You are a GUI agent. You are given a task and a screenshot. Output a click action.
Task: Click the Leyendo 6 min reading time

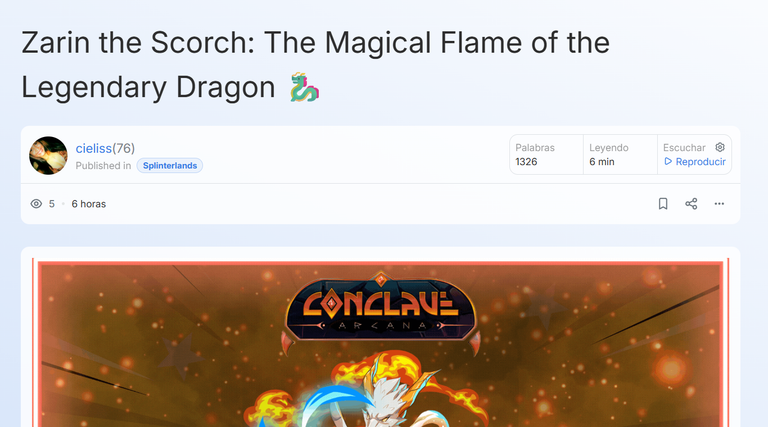pos(620,154)
